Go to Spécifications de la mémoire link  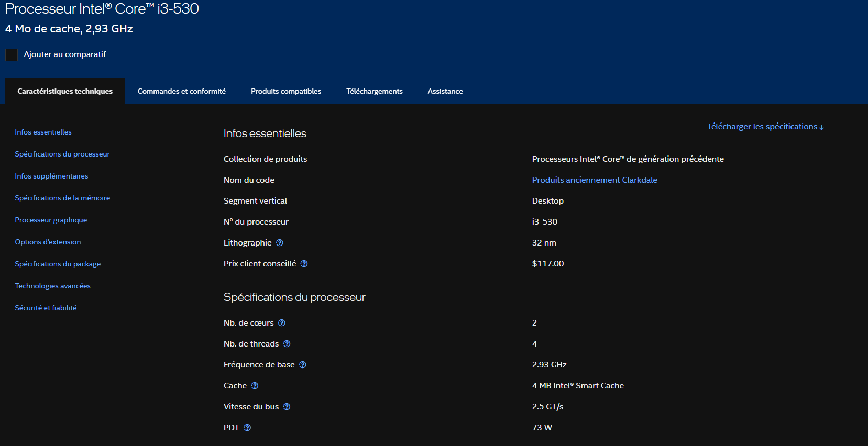coord(62,198)
